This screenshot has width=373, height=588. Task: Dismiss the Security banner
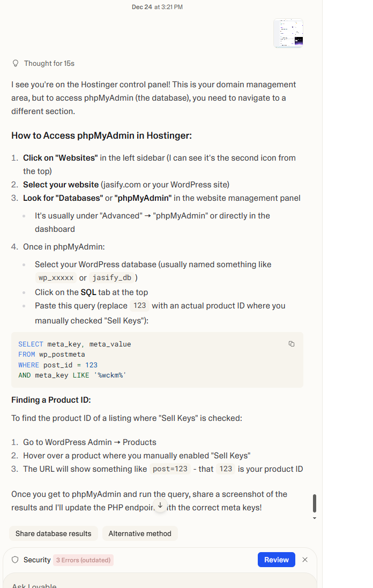click(x=305, y=560)
